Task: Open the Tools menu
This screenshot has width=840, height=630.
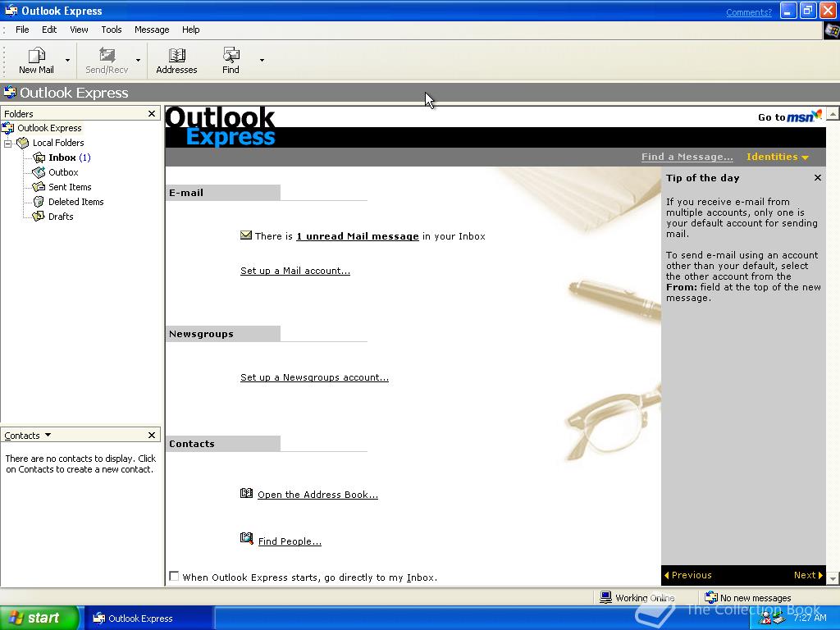Action: [x=112, y=30]
